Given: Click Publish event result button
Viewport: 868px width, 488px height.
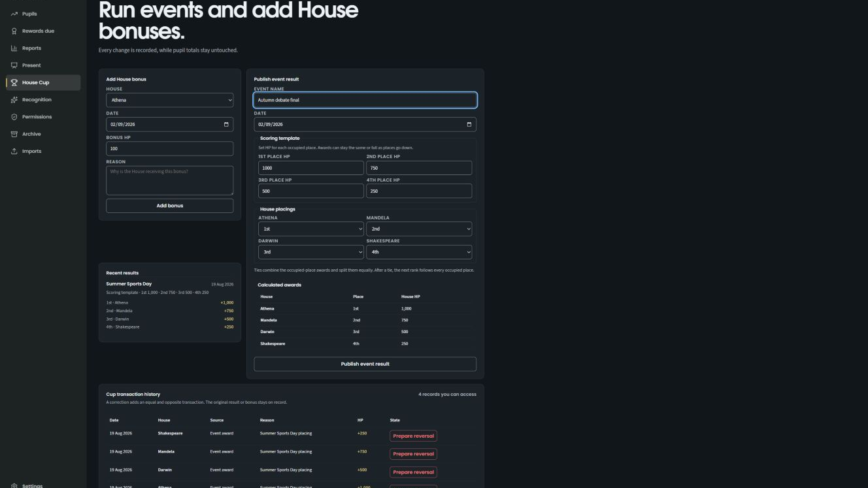Looking at the screenshot, I should [365, 364].
